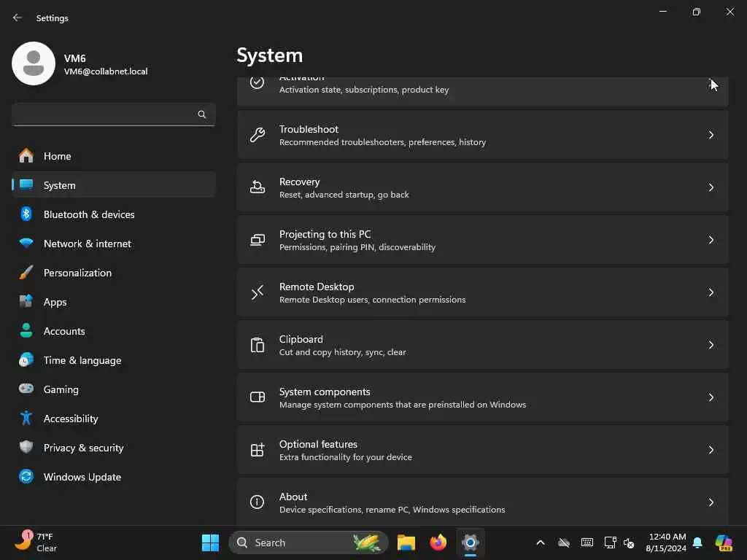Click the Accounts person icon
This screenshot has height=560, width=747.
tap(26, 330)
